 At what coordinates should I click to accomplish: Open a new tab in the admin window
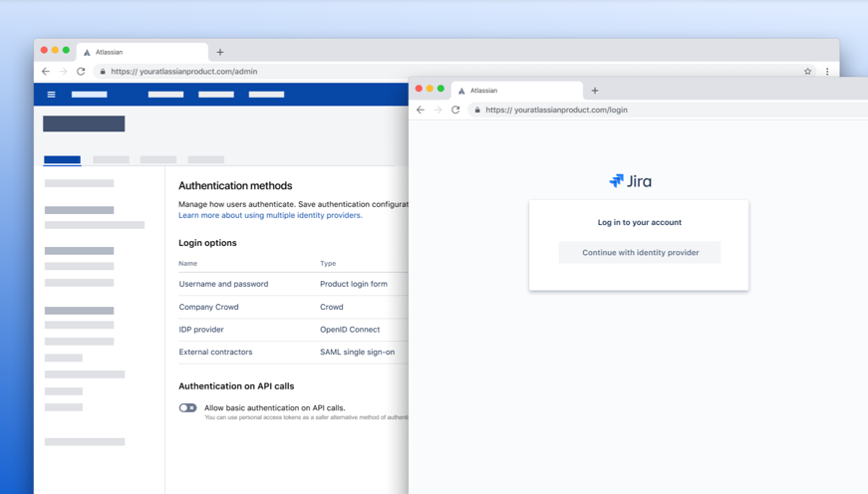220,52
